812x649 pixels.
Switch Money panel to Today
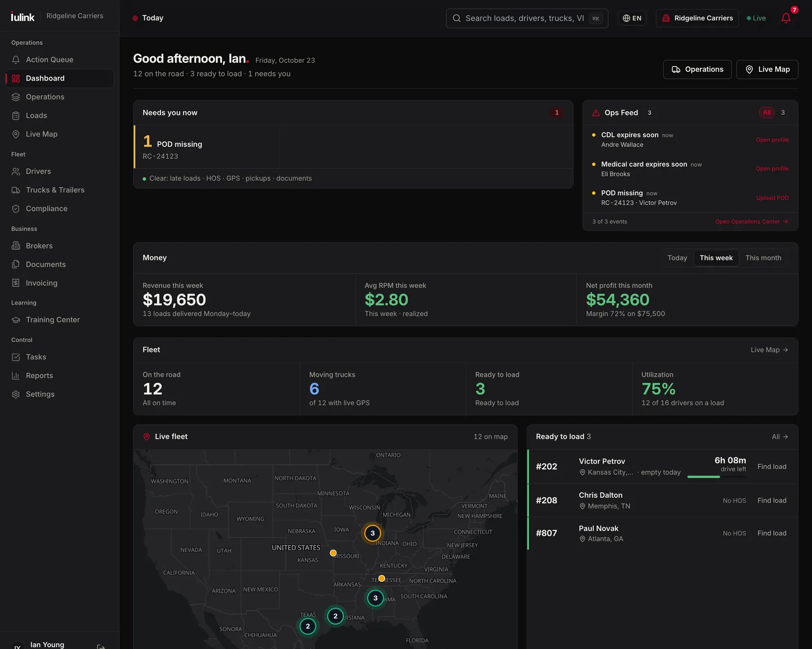pos(677,258)
